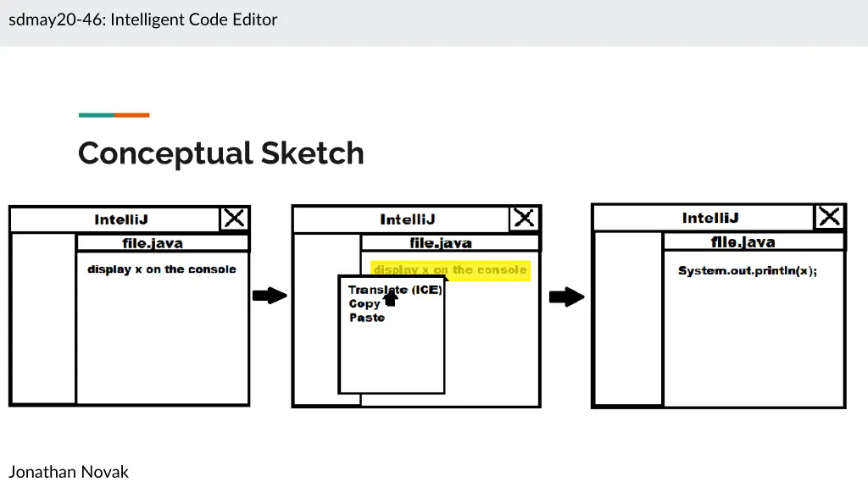Switch to file.java tab in the middle window
The image size is (868, 488).
[441, 243]
